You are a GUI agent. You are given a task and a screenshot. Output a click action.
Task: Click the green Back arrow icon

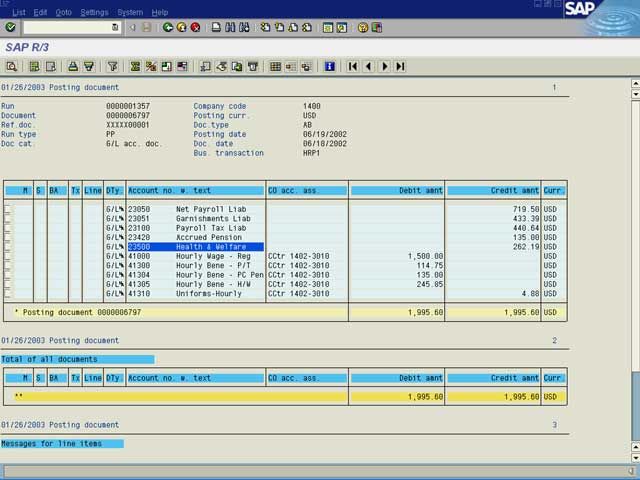click(168, 27)
